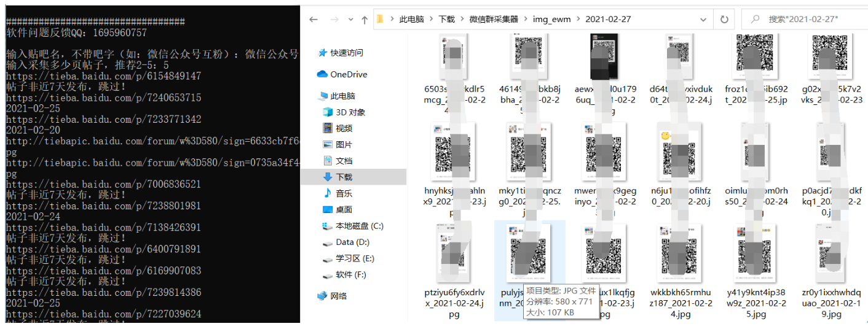Open the 3D 对象 folder

(350, 112)
